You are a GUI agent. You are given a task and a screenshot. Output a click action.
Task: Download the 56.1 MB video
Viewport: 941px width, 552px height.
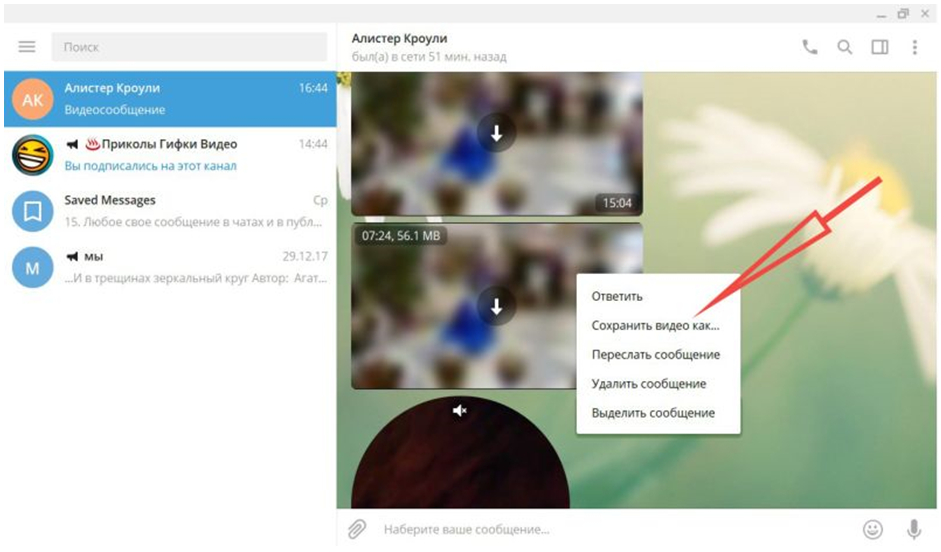point(496,307)
